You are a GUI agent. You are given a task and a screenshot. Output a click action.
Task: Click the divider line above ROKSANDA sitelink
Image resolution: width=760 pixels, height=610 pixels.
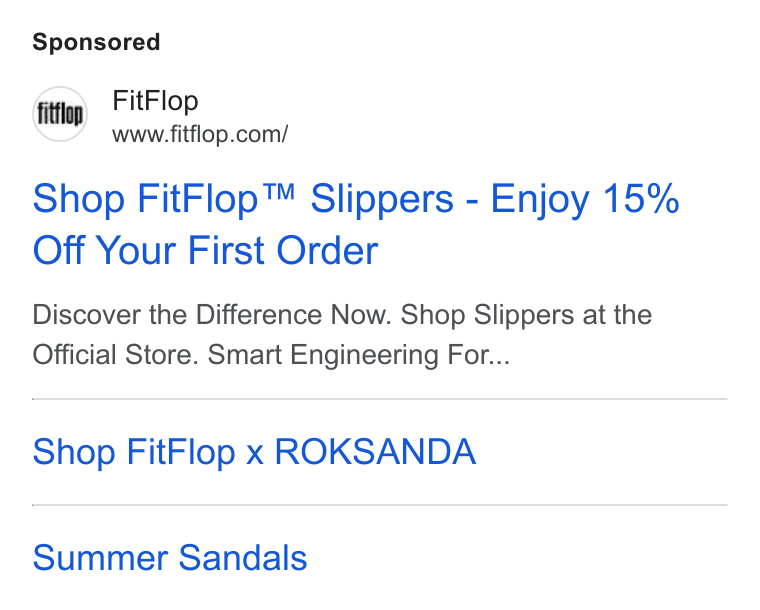380,399
